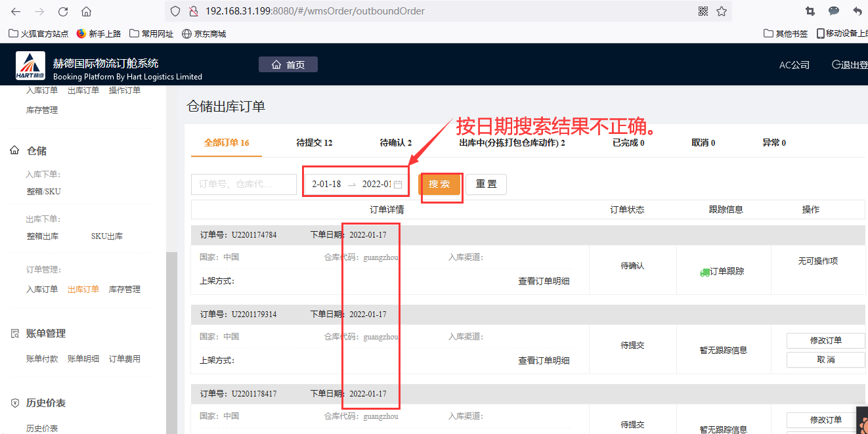
Task: Click the browser home icon
Action: pyautogui.click(x=86, y=11)
